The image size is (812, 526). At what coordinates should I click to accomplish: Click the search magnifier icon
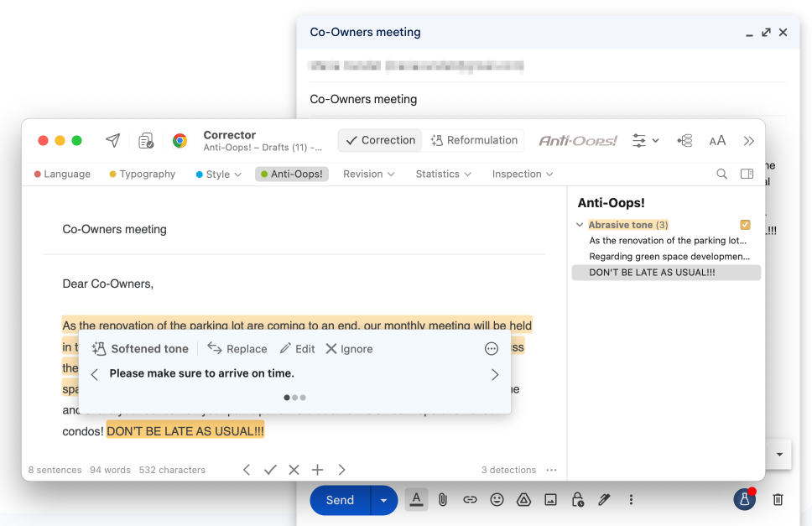pos(721,174)
